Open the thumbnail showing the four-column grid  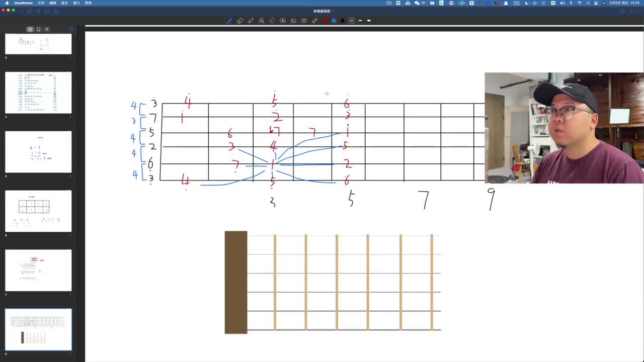(38, 211)
